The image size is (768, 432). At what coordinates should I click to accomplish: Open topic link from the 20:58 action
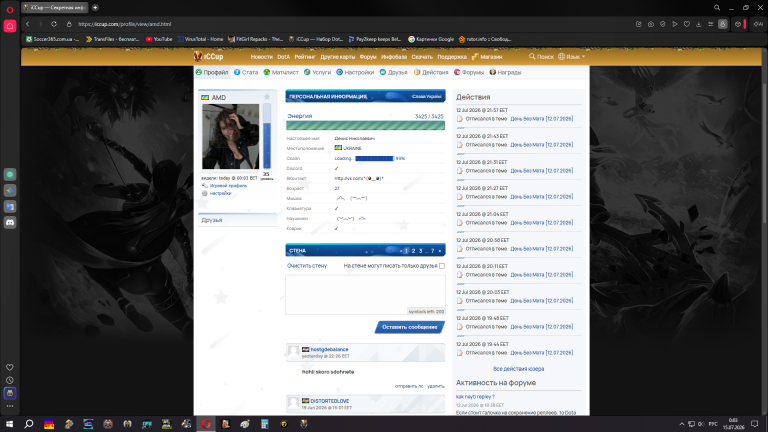tap(541, 248)
